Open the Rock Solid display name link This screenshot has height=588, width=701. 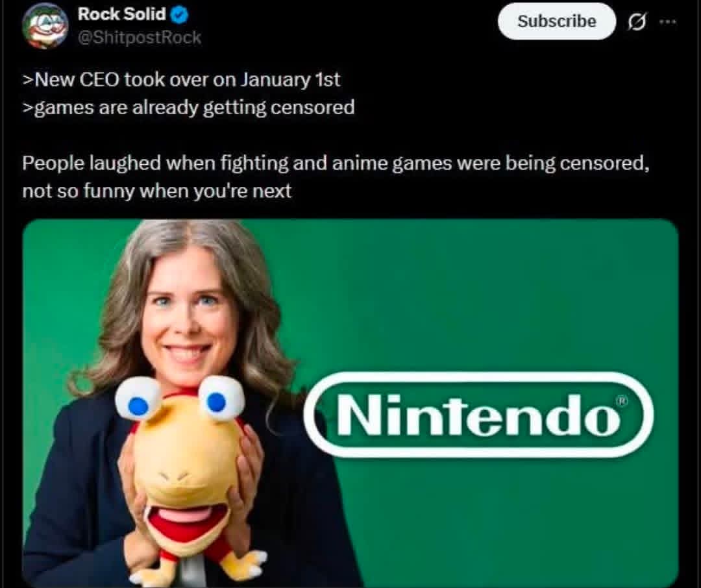pos(121,14)
